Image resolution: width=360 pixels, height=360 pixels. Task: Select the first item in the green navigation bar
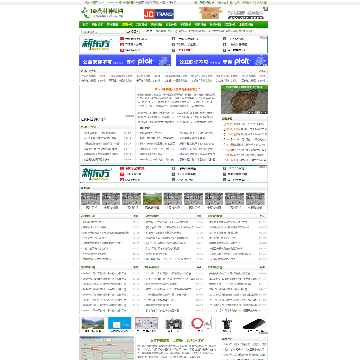coord(85,25)
